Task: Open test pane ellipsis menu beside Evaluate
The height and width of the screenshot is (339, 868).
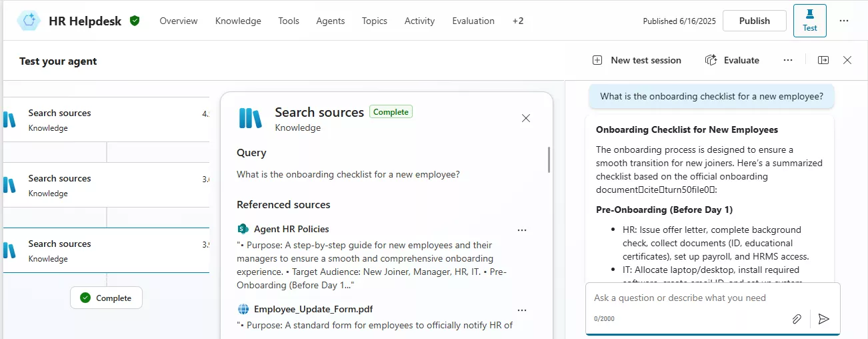Action: [x=788, y=60]
